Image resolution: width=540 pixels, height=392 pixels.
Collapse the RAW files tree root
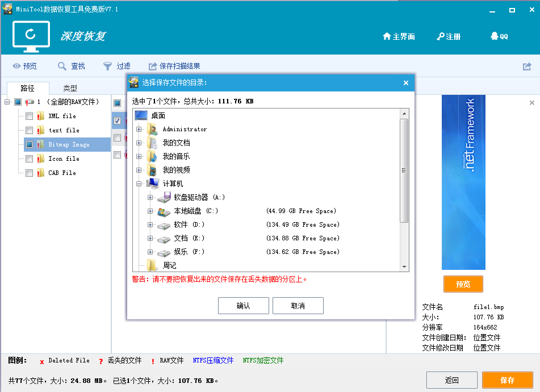click(7, 102)
